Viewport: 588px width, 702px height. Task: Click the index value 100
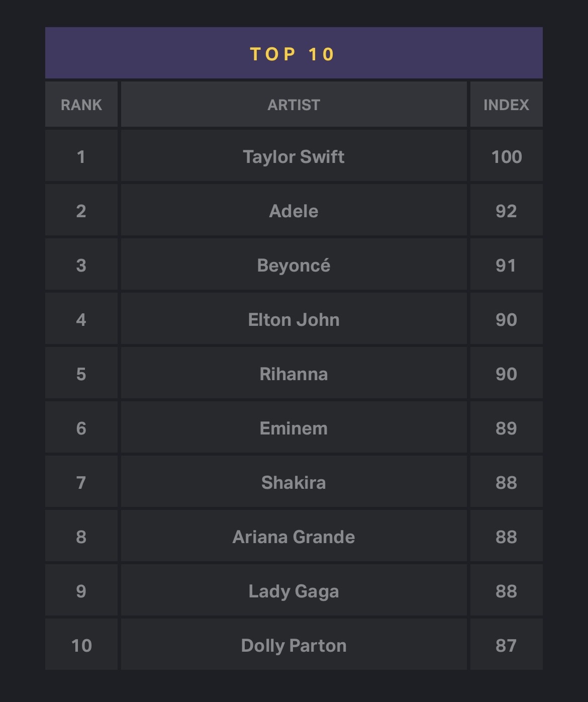point(507,156)
